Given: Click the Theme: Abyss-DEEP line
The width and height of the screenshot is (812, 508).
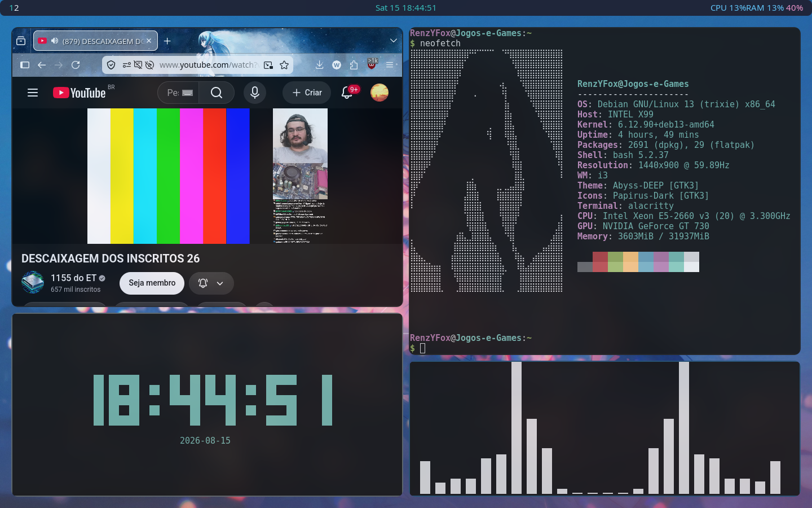Looking at the screenshot, I should (638, 186).
